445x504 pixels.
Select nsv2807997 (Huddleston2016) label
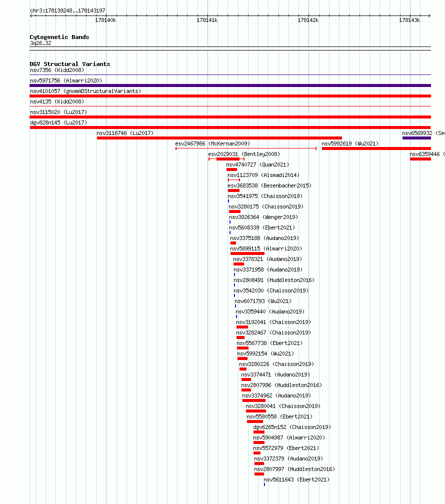[294, 469]
